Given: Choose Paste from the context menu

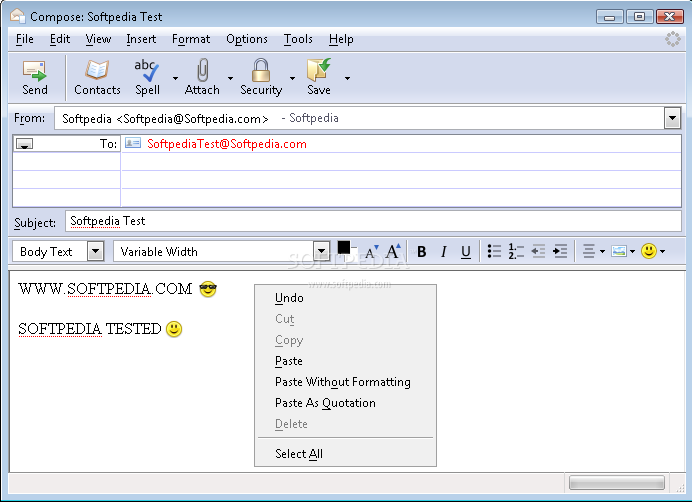Looking at the screenshot, I should tap(345, 361).
